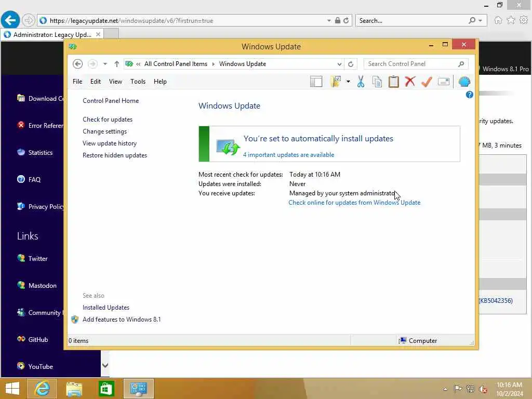532x399 pixels.
Task: Refresh the legacyupdate.net page in IE
Action: click(346, 21)
